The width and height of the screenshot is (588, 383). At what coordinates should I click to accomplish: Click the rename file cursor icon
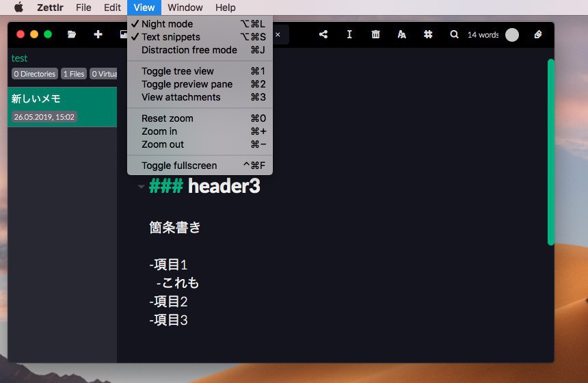point(349,34)
